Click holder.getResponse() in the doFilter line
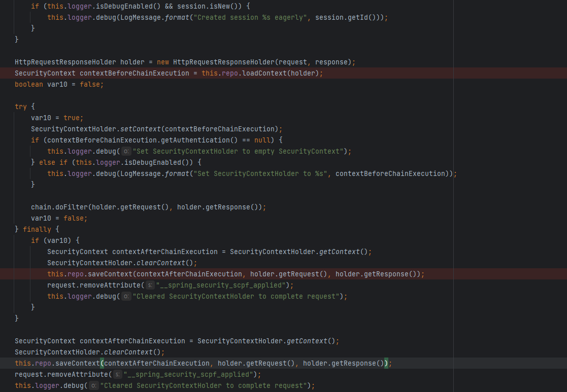 click(218, 207)
